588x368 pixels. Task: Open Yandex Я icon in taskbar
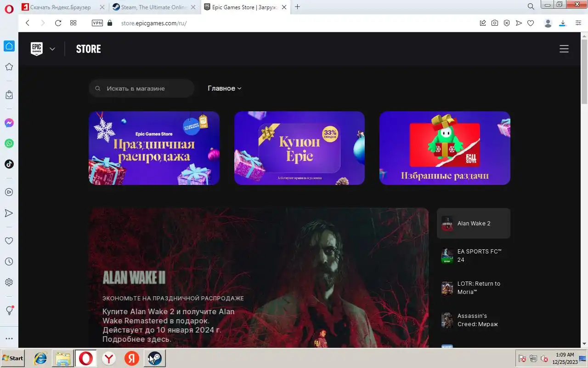click(x=132, y=358)
